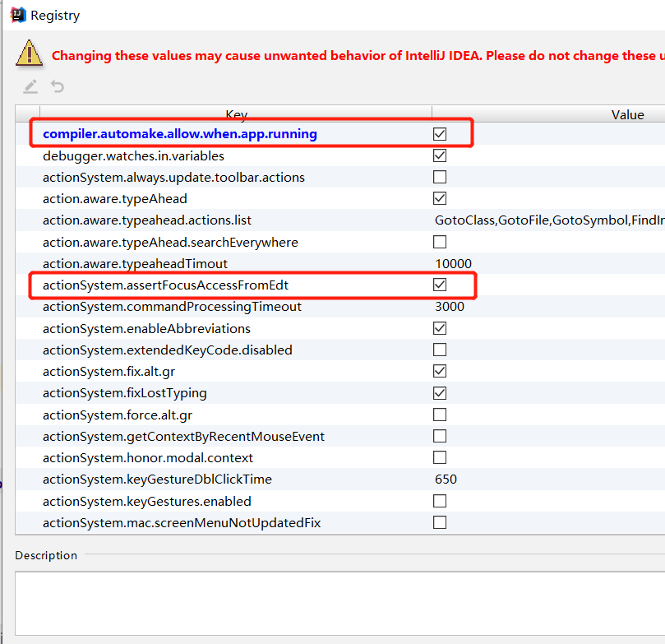Select the action.aware.typeahead.actions.list key
665x644 pixels.
tap(147, 220)
